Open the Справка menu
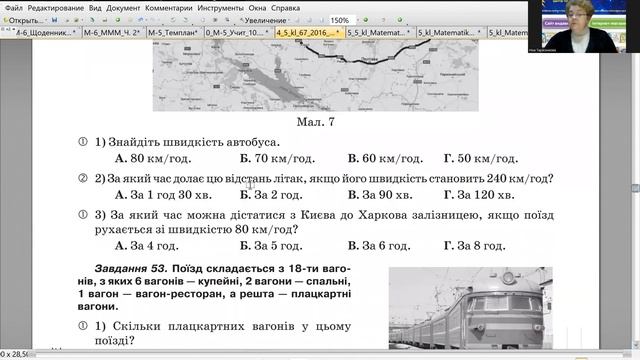 (x=285, y=8)
